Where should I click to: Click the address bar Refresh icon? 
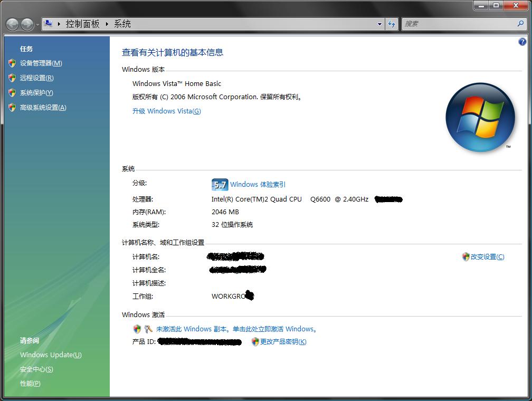[x=392, y=24]
